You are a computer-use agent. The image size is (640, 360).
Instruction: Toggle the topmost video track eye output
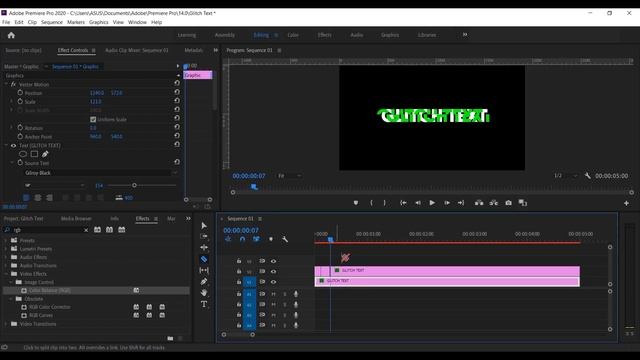point(273,261)
